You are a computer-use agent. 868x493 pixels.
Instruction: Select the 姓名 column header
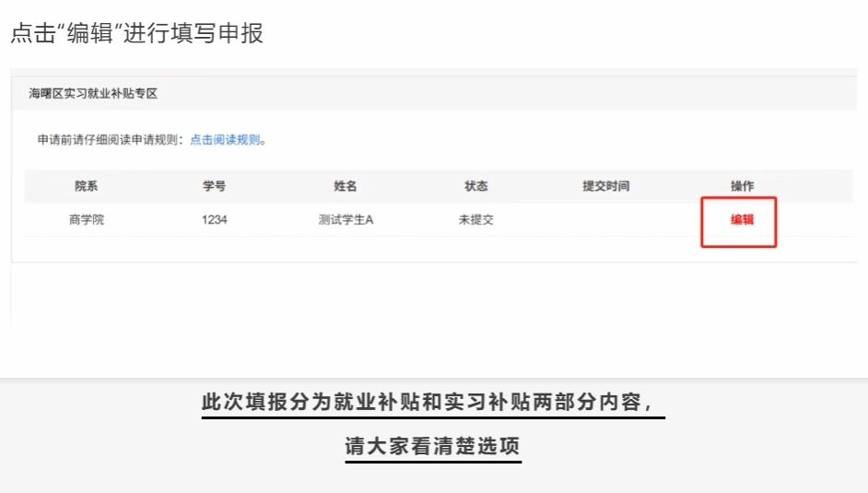(345, 186)
